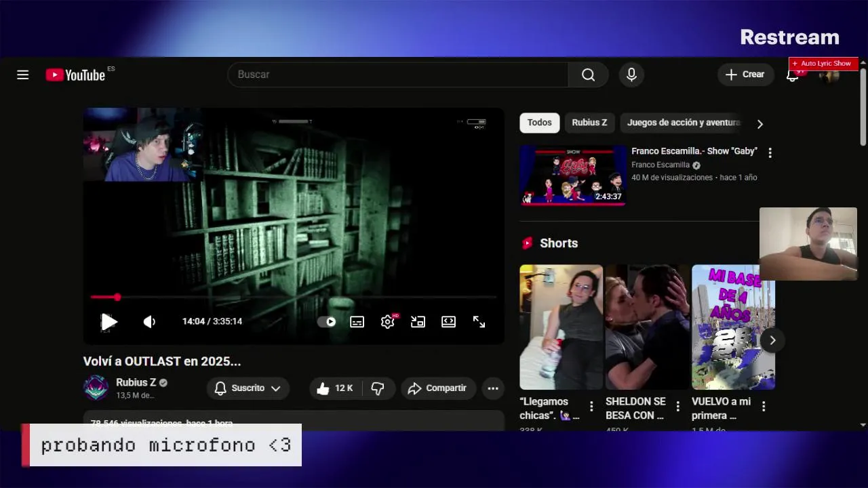
Task: Click the red video progress bar
Action: pos(294,297)
